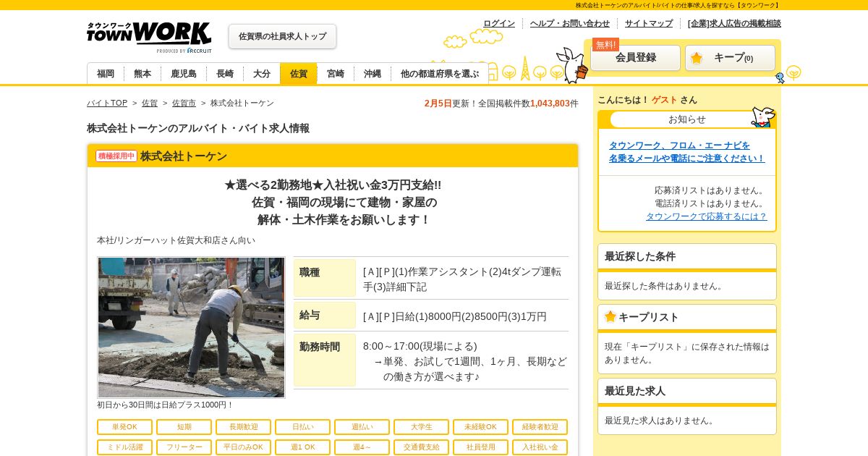The image size is (868, 456).
Task: Click the 勤務時間 table label
Action: (x=325, y=360)
